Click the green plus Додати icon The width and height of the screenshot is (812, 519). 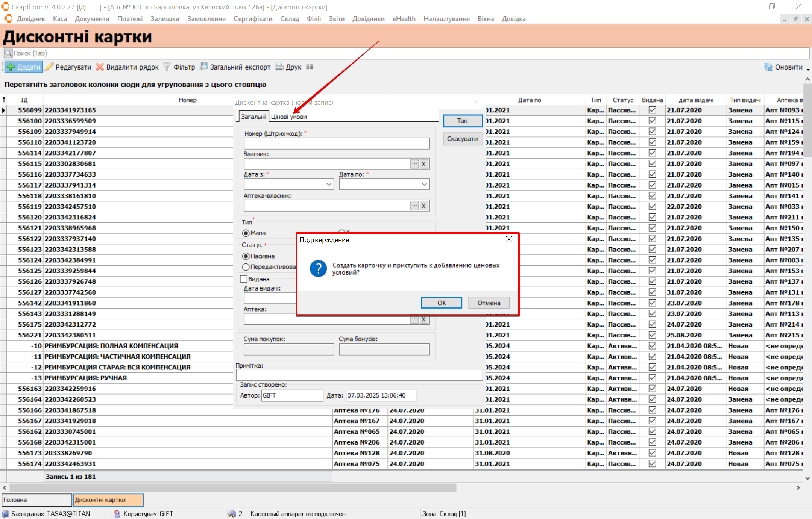click(11, 67)
